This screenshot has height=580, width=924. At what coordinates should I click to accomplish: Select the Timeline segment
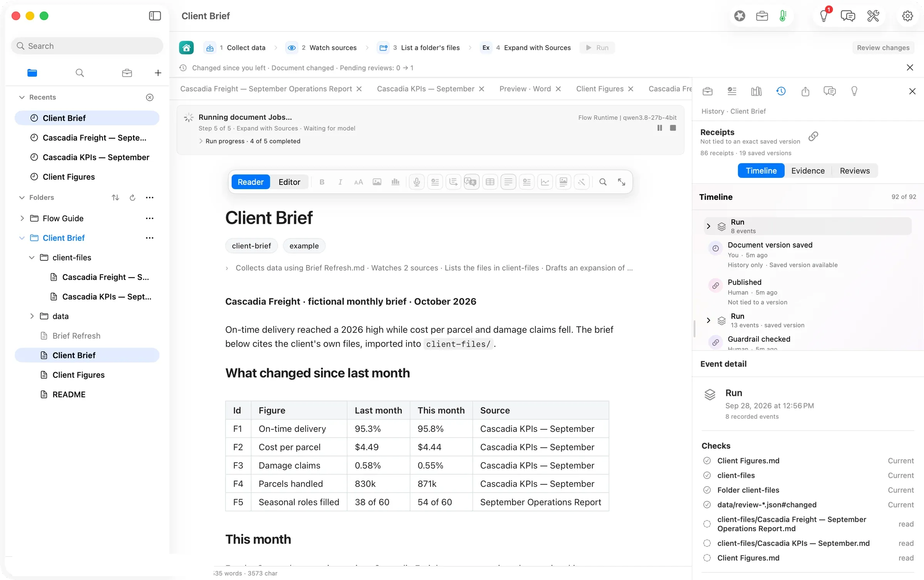click(761, 171)
